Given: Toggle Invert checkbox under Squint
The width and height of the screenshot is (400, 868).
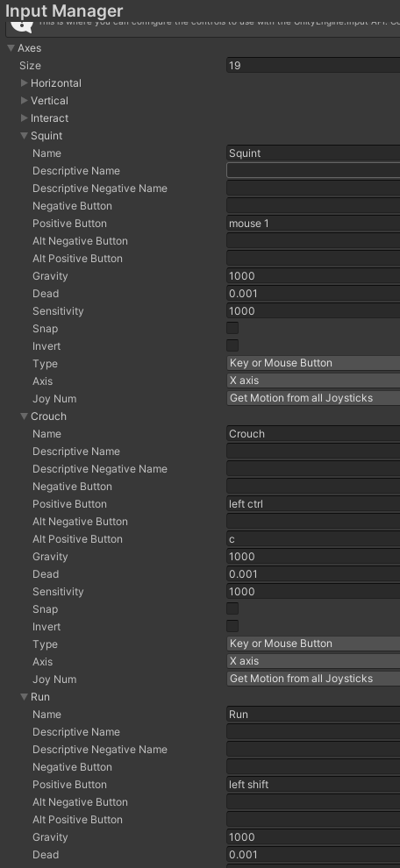Looking at the screenshot, I should 232,345.
